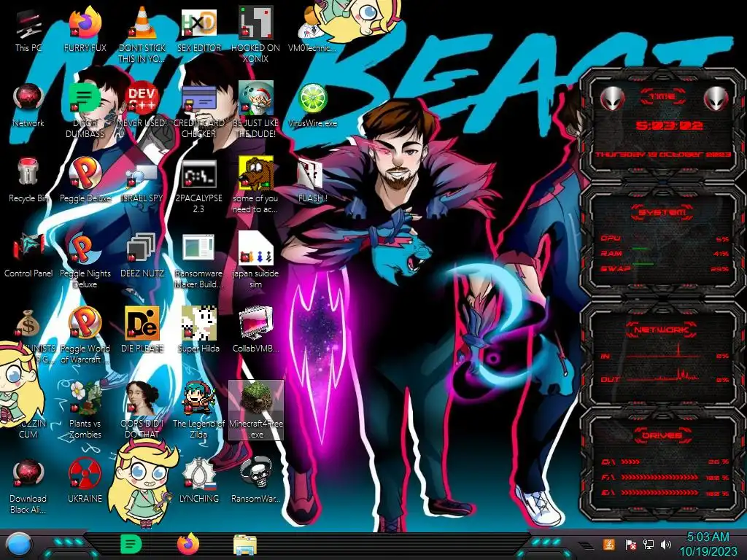Open the OOPS DID I DO THAT portrait shortcut
Viewport: 747px width, 560px height.
click(x=142, y=410)
